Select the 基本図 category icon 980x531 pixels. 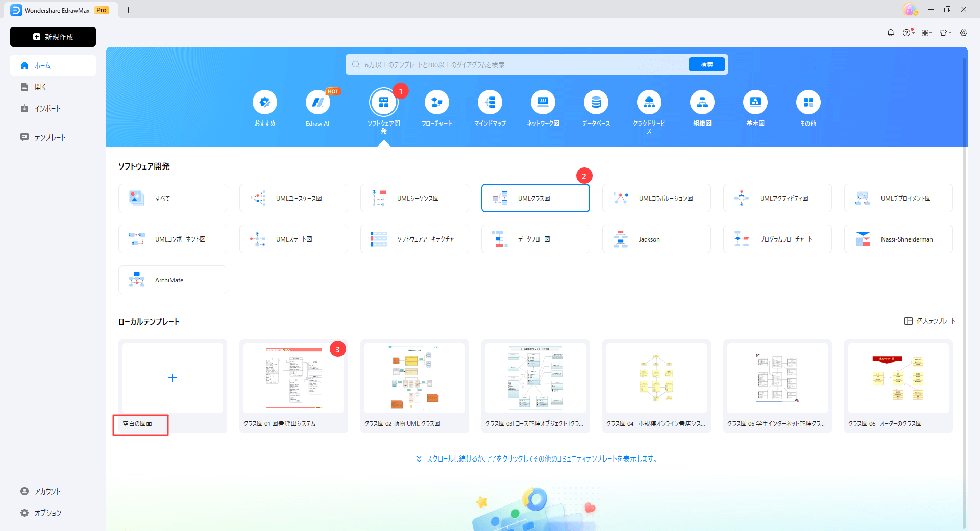coord(755,103)
